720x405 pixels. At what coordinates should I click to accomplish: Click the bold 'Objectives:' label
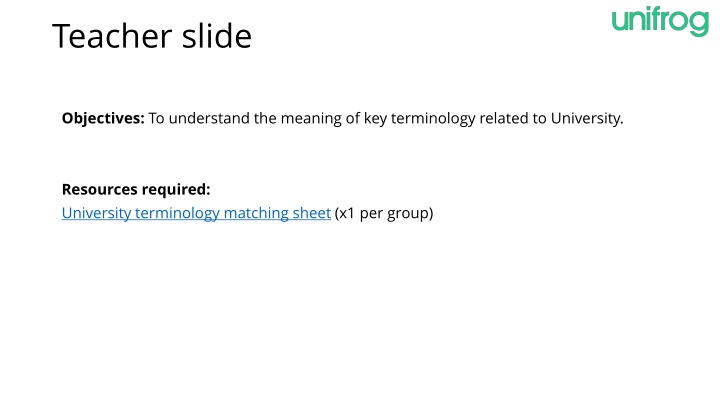tap(103, 118)
